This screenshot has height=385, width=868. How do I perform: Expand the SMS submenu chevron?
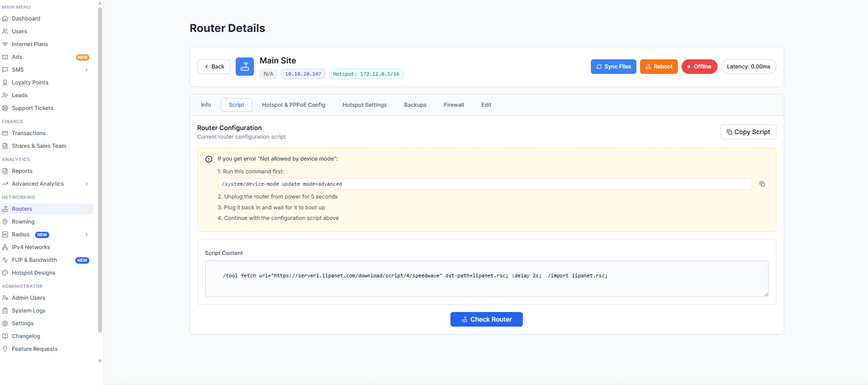click(x=87, y=70)
